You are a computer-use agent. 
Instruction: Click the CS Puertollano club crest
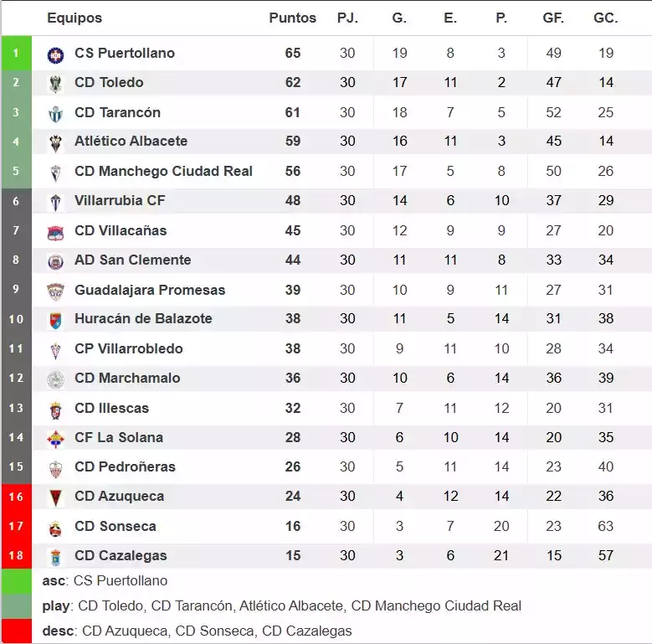point(55,54)
